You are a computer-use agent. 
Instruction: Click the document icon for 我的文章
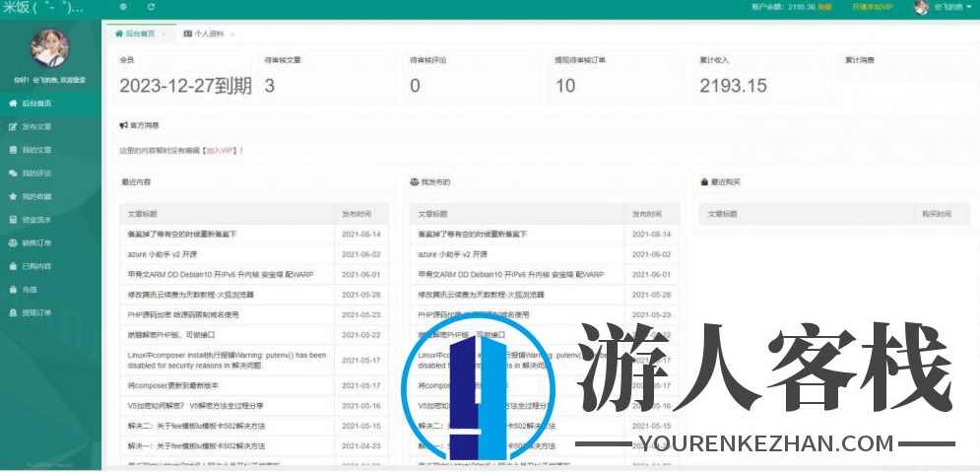[13, 150]
